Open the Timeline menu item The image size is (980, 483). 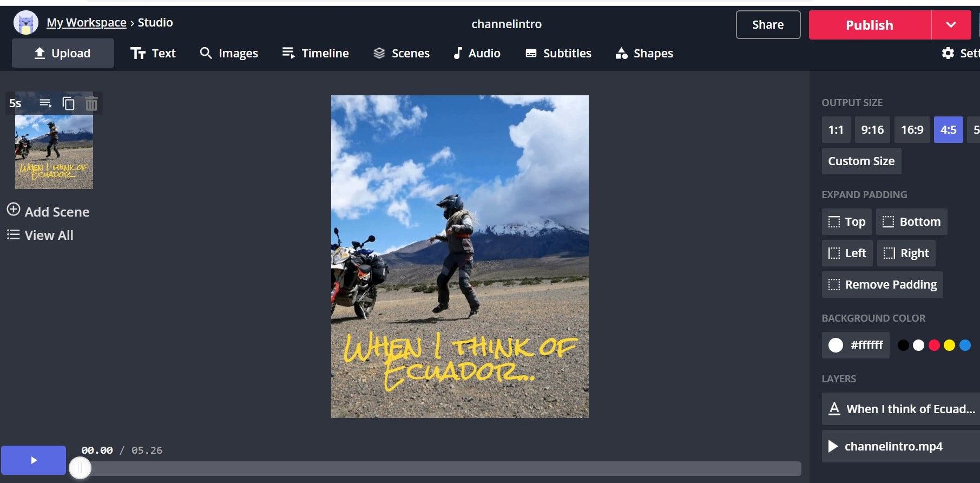click(x=315, y=53)
